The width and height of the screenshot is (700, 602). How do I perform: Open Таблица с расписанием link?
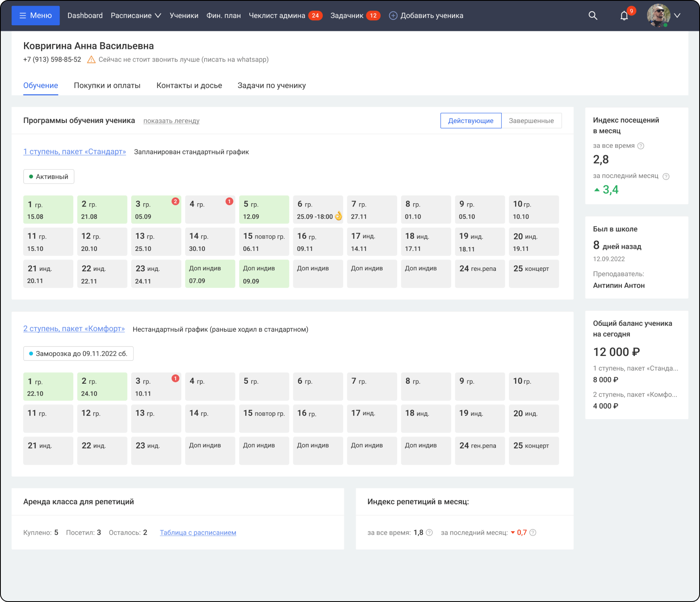[198, 532]
